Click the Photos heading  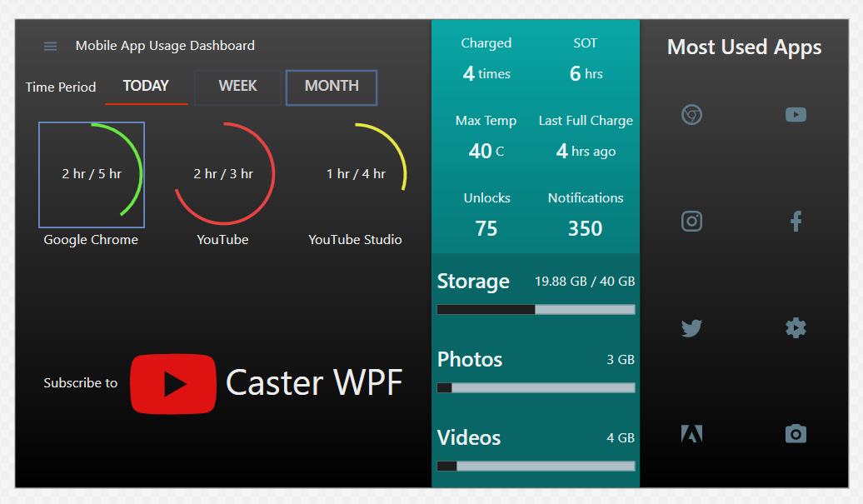pos(470,359)
